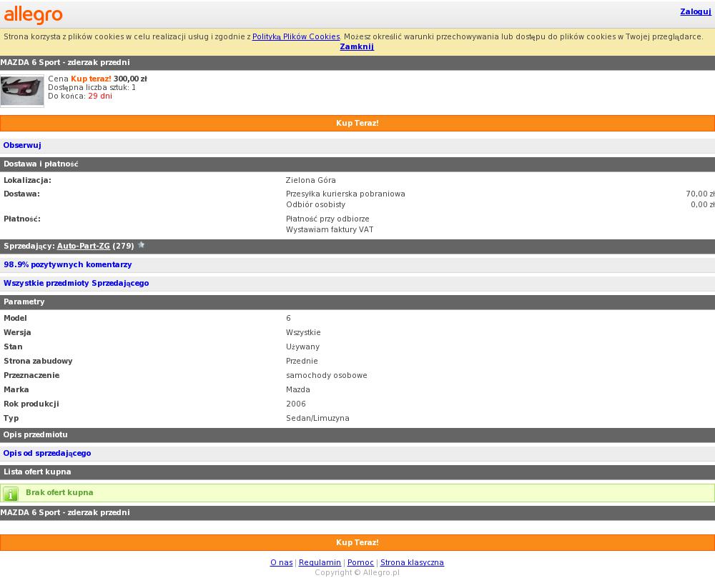Open the O nas footer link

click(281, 562)
